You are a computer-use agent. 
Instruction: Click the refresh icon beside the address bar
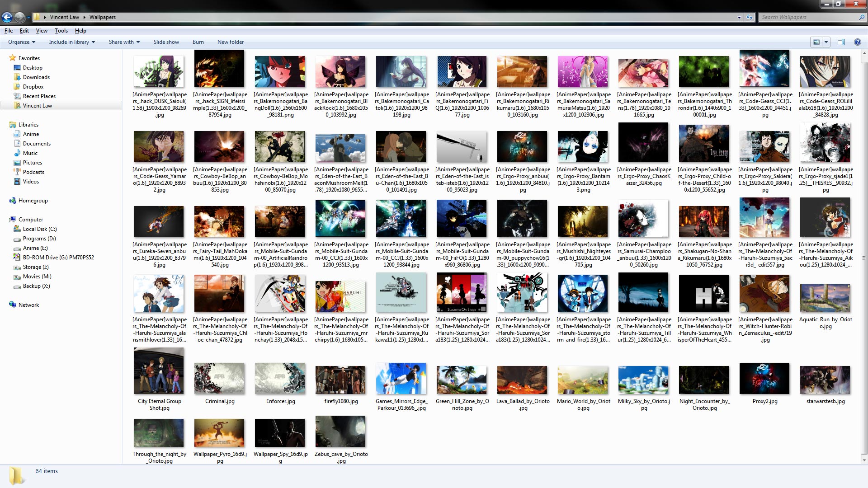[750, 17]
